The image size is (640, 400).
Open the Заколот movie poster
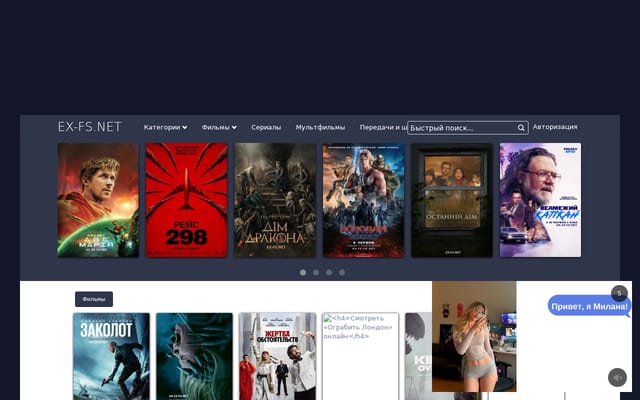point(111,356)
